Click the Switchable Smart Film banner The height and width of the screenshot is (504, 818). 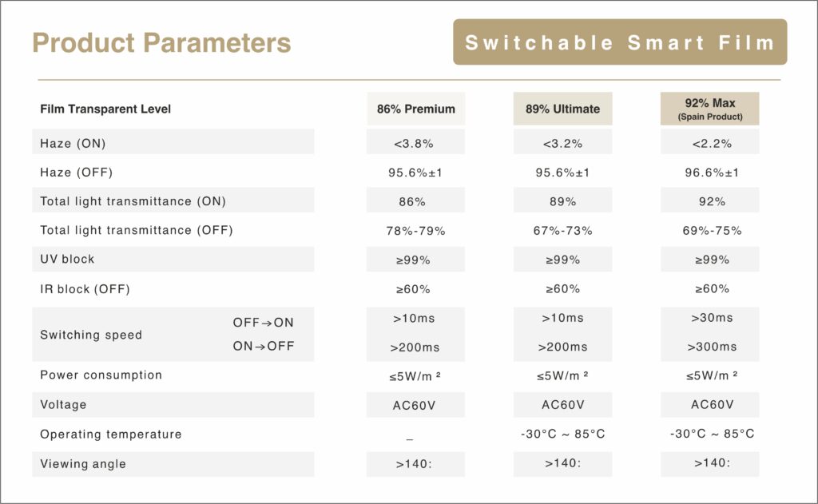click(x=620, y=42)
